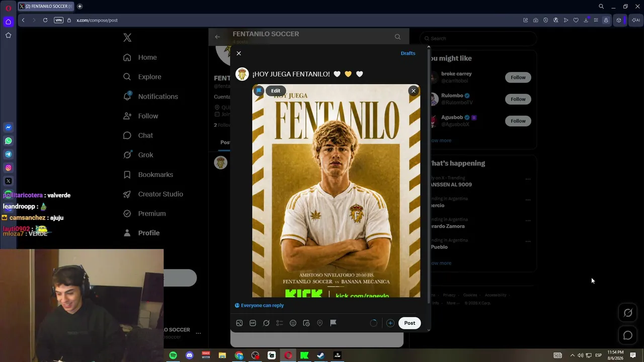This screenshot has width=644, height=362.
Task: Open Creator Studio in the X sidebar
Action: (153, 194)
